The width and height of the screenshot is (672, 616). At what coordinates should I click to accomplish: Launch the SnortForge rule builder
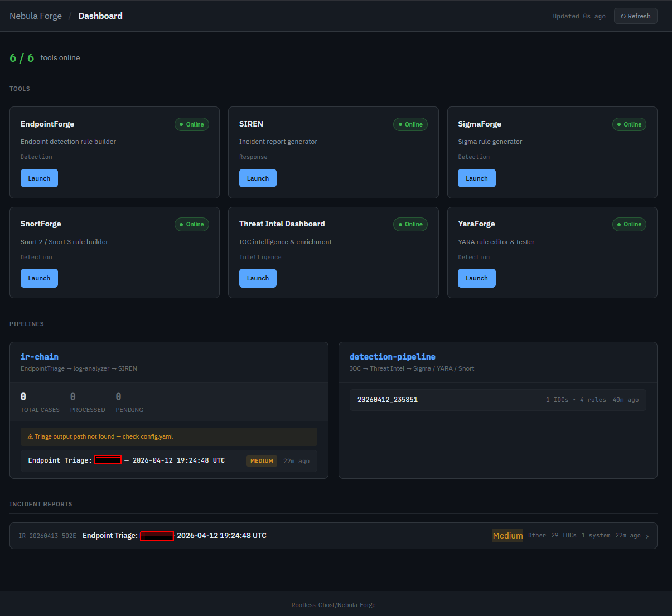click(x=39, y=278)
